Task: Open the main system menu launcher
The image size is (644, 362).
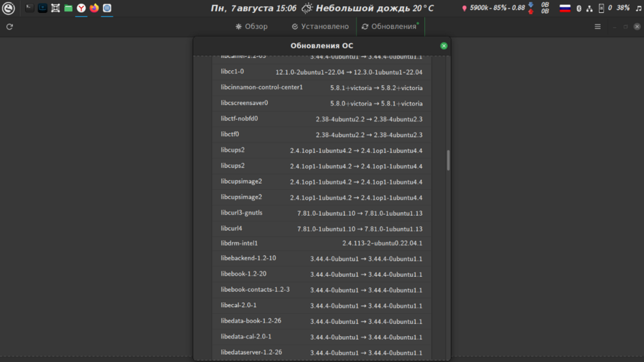Action: [8, 8]
